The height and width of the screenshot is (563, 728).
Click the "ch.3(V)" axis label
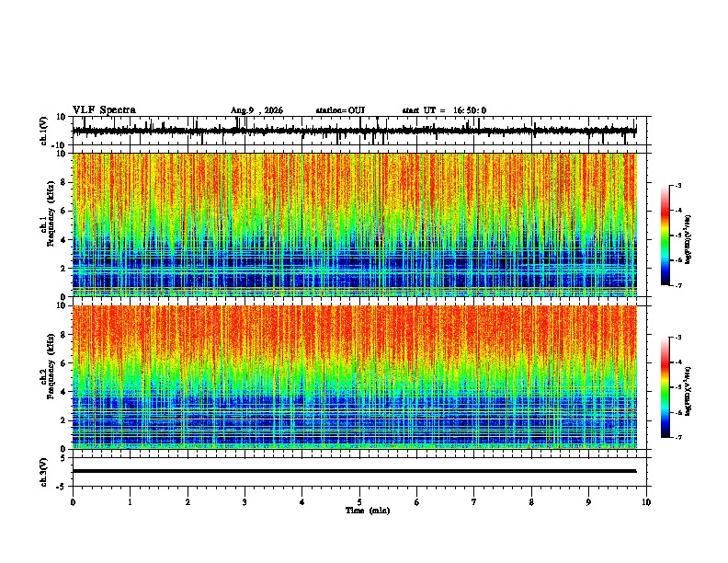click(x=45, y=472)
